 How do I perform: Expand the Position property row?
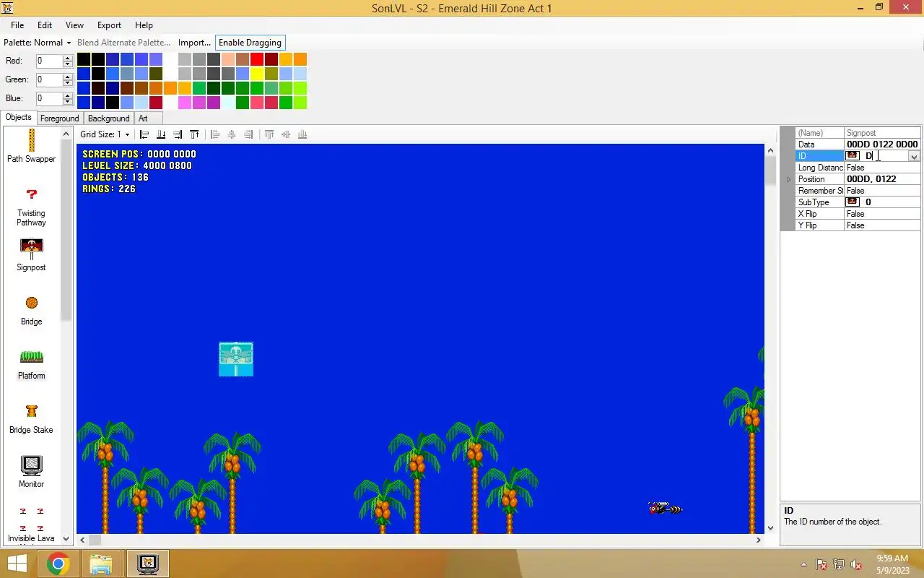788,179
